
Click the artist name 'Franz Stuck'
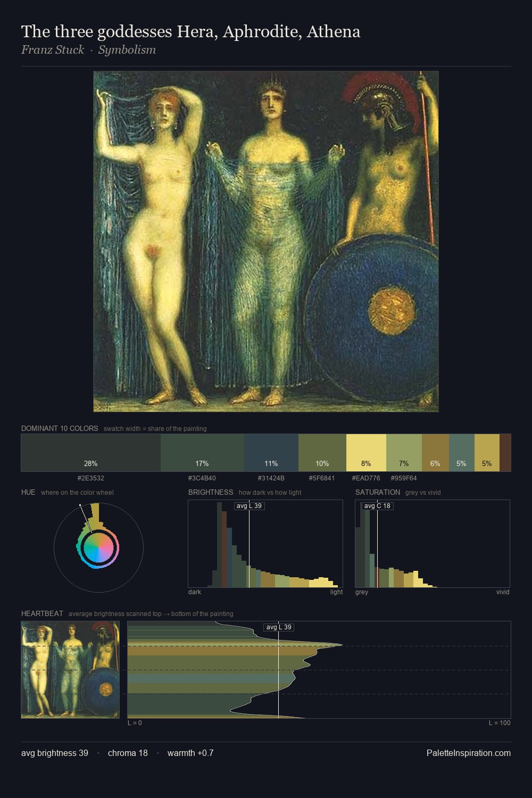(53, 50)
